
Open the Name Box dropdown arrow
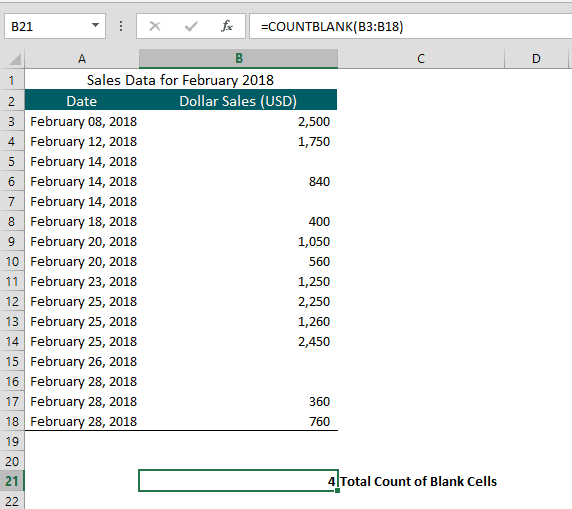(95, 26)
